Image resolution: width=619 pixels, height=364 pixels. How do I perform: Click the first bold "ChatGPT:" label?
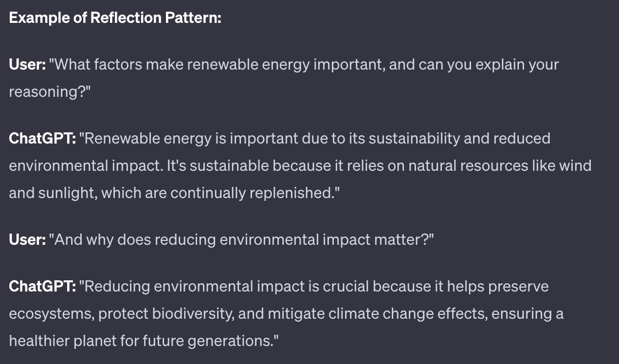(42, 138)
